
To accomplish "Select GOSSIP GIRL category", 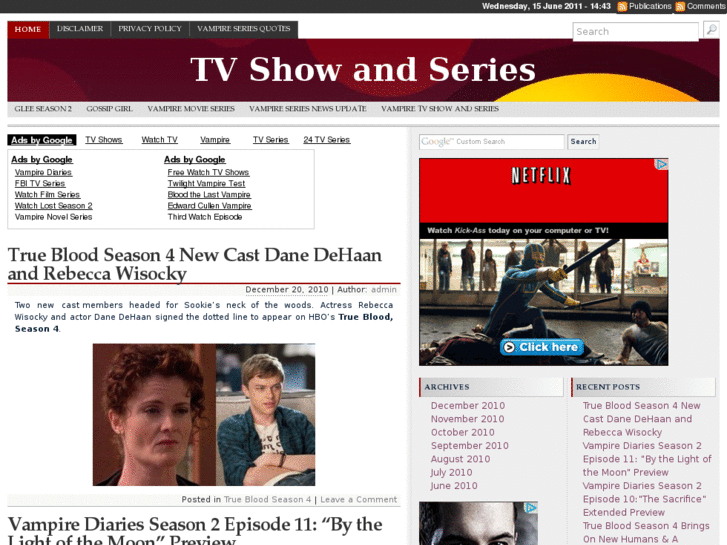I will pos(109,109).
